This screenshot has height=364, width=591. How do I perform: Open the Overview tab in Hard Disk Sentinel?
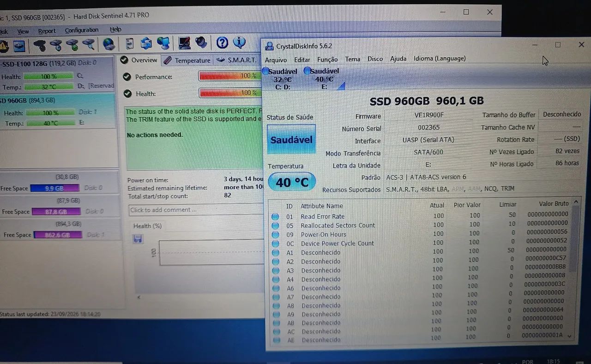tap(139, 60)
